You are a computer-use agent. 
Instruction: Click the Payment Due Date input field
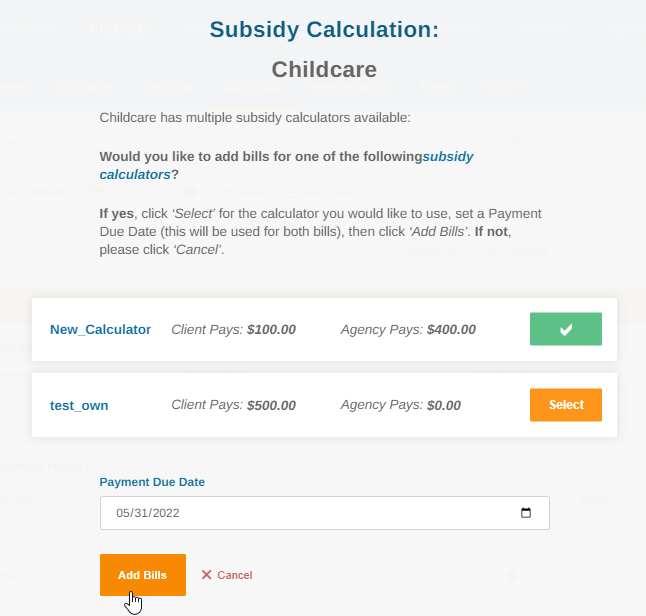click(x=325, y=513)
